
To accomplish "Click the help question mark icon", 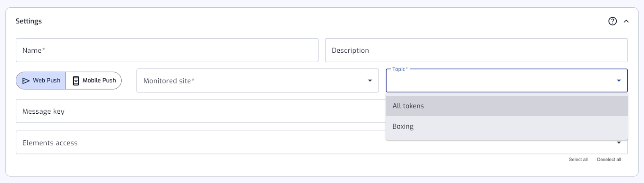I will [612, 21].
